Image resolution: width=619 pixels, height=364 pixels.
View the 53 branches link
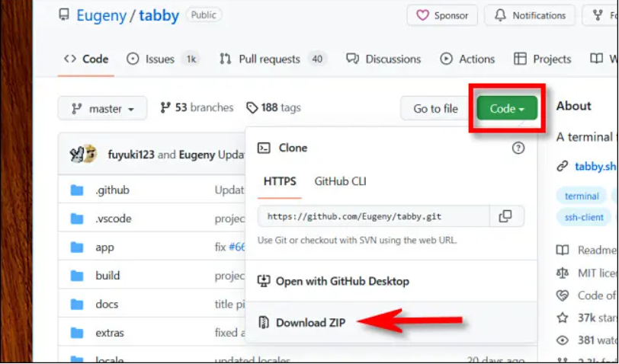coord(197,107)
